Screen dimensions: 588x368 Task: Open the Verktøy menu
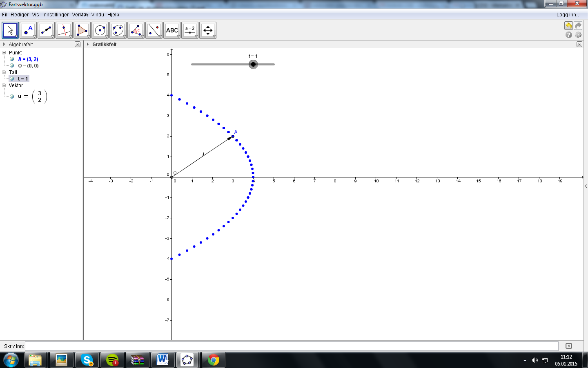(80, 14)
